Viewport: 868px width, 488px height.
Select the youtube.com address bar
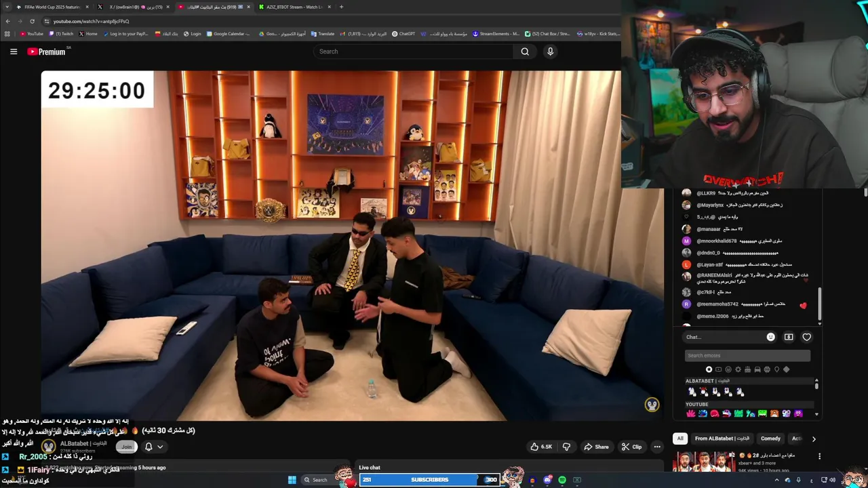pos(325,21)
